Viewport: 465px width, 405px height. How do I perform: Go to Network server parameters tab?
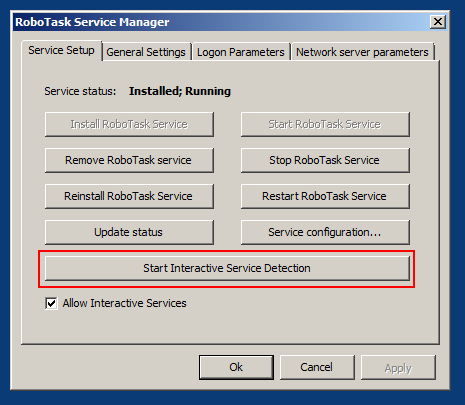coord(362,52)
